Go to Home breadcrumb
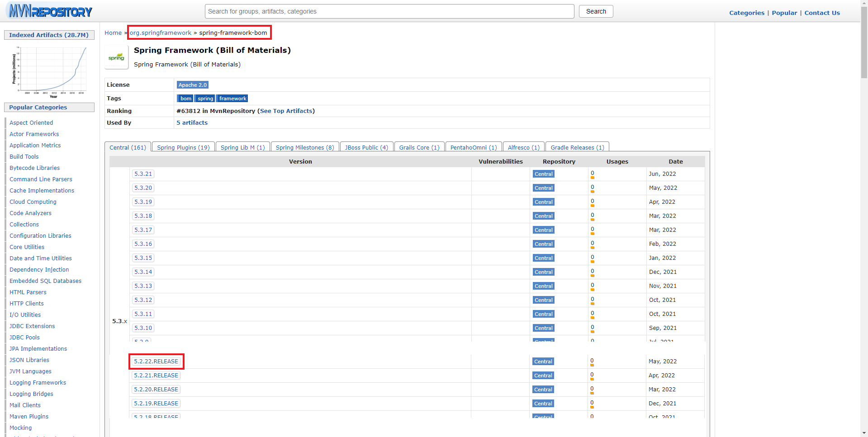 click(x=113, y=33)
